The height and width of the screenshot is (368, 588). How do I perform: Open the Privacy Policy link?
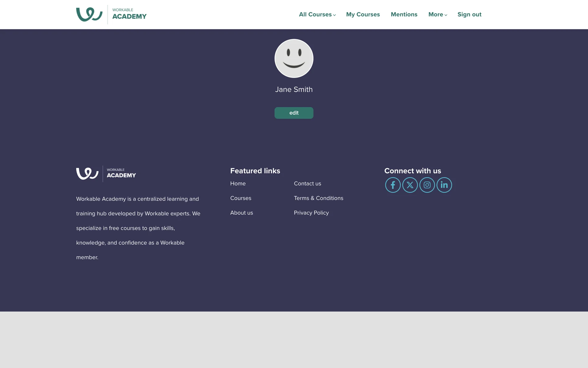click(311, 213)
